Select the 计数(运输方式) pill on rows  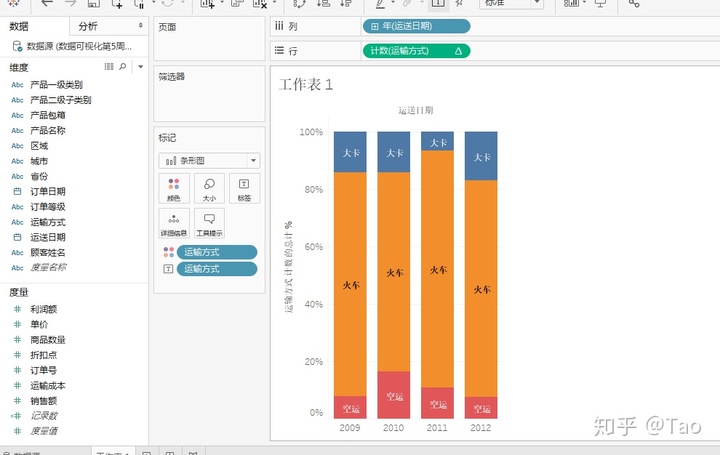tap(416, 51)
